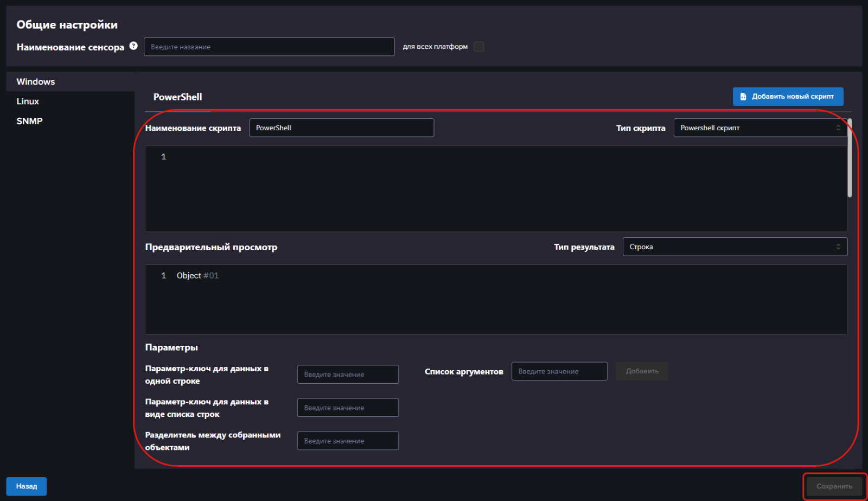Open the Тип скрипта dropdown
Viewport: 868px width, 501px height.
tap(760, 128)
